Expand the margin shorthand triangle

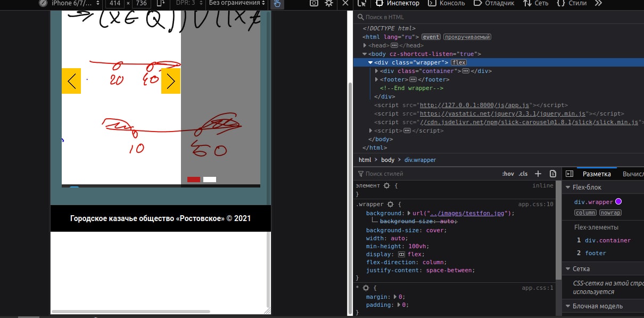tap(395, 297)
